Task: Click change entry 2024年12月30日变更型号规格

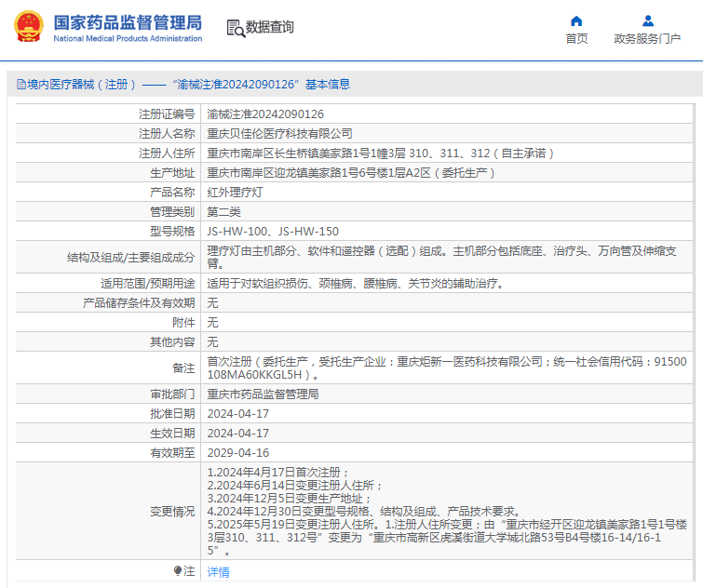Action: pos(364,511)
